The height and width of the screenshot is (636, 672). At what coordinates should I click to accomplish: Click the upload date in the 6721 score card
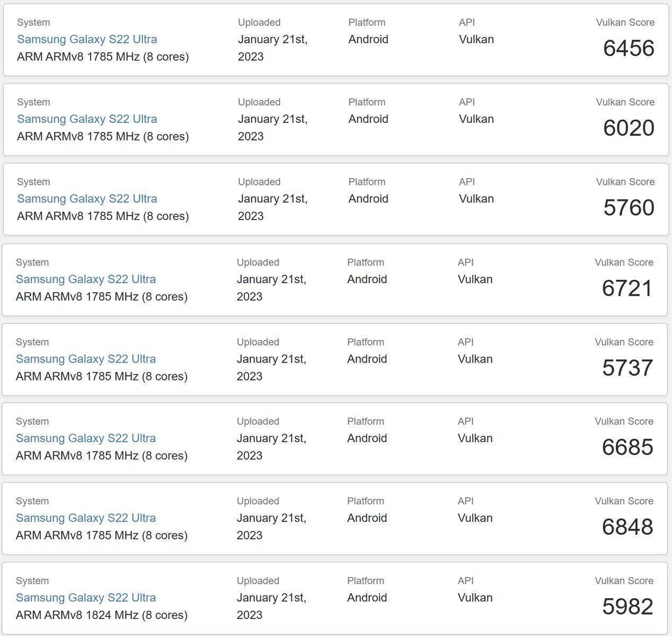click(271, 288)
